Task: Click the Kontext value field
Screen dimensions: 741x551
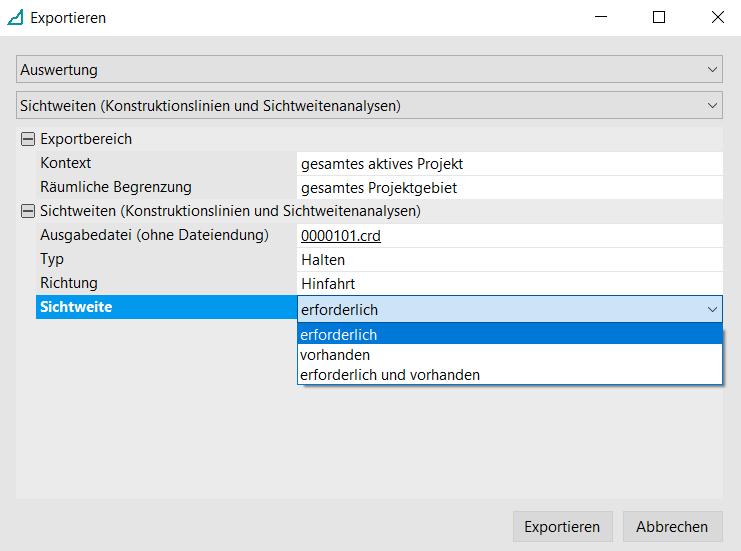Action: pos(509,163)
